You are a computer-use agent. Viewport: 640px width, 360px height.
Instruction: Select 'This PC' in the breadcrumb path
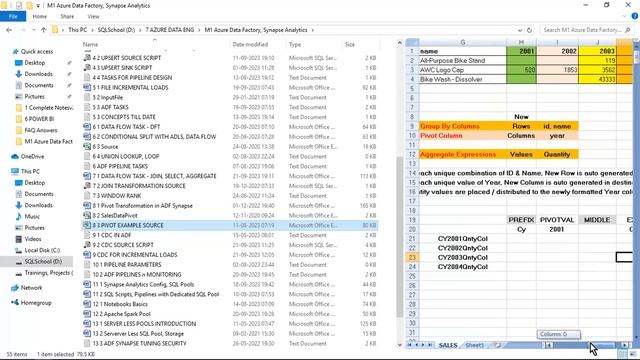tap(78, 30)
